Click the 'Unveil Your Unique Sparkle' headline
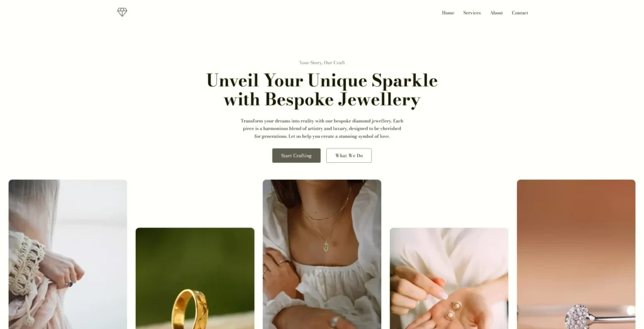Image resolution: width=644 pixels, height=329 pixels. tap(321, 80)
